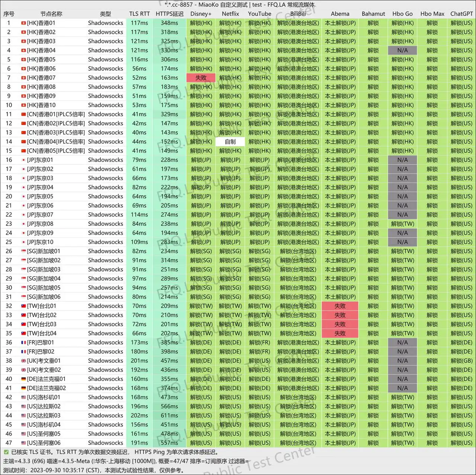Click the China flag beside [CN]香港05[IPLC5倍率]
This screenshot has height=475, width=476.
[x=23, y=151]
